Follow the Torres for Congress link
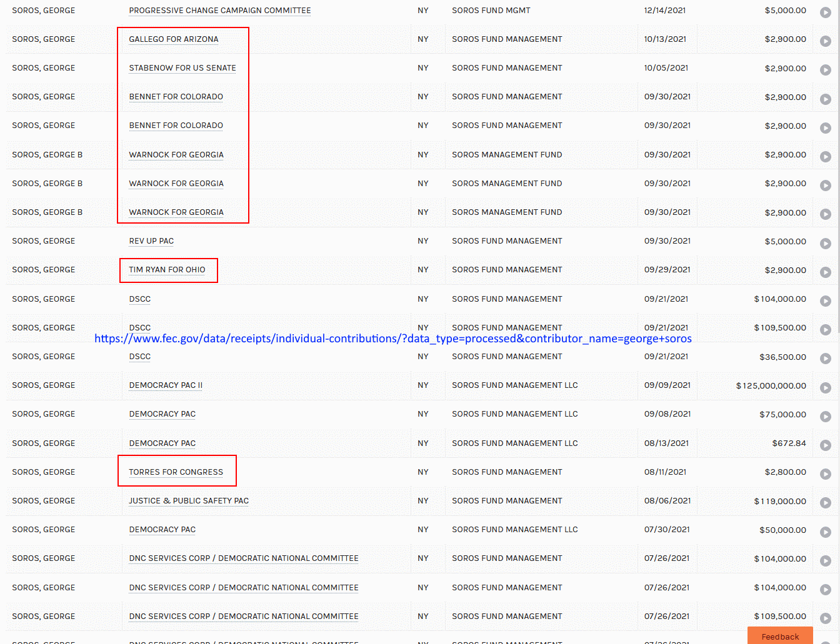The width and height of the screenshot is (840, 644). 176,472
